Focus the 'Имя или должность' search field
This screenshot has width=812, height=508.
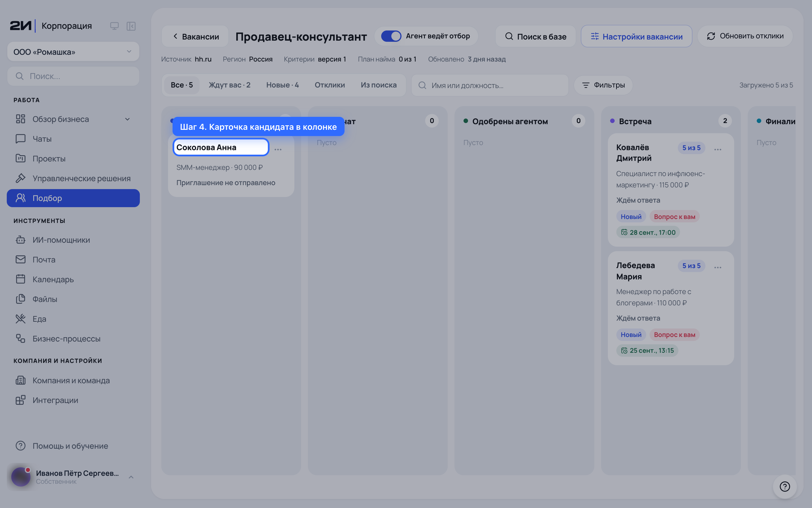point(490,85)
